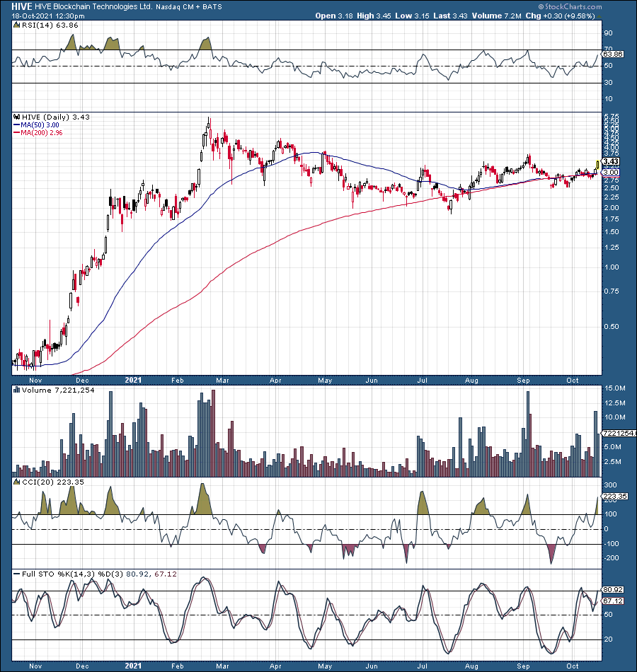Click the 'MA(50) 3.00' legend text
The image size is (637, 672).
40,125
